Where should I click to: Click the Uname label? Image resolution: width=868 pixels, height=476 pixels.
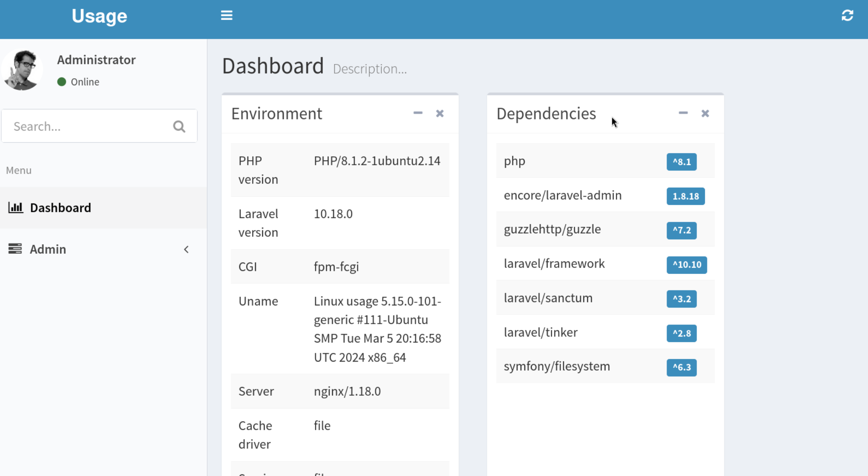258,301
